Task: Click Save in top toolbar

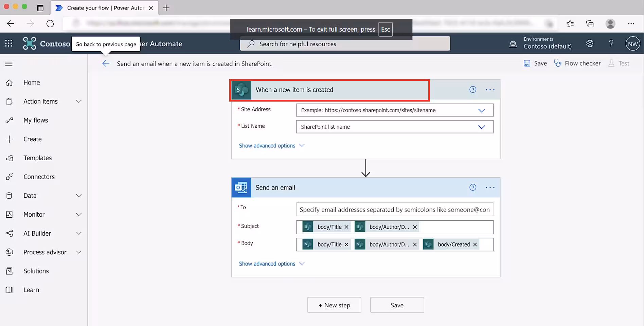Action: (x=535, y=63)
